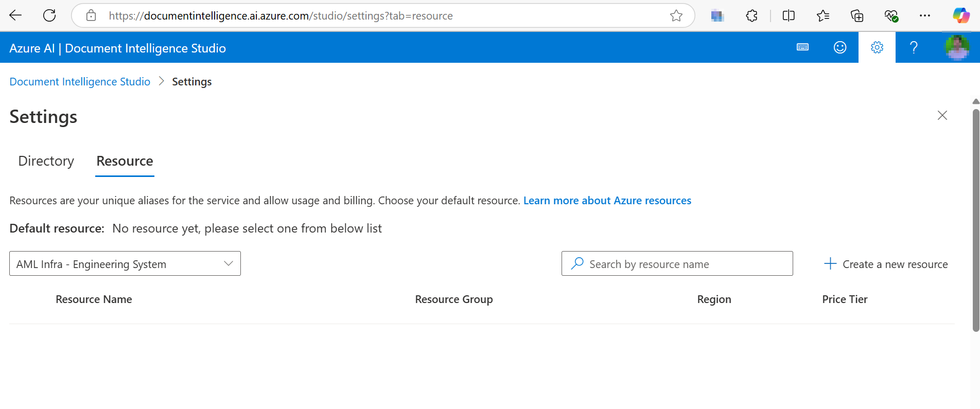Click the Resource Name column header
Viewport: 980px width, 409px height.
pos(94,299)
